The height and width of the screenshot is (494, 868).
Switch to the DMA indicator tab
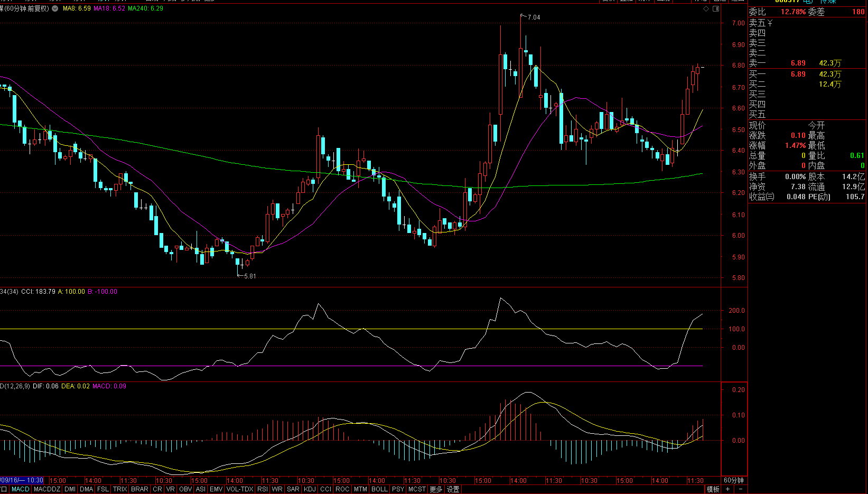click(87, 489)
